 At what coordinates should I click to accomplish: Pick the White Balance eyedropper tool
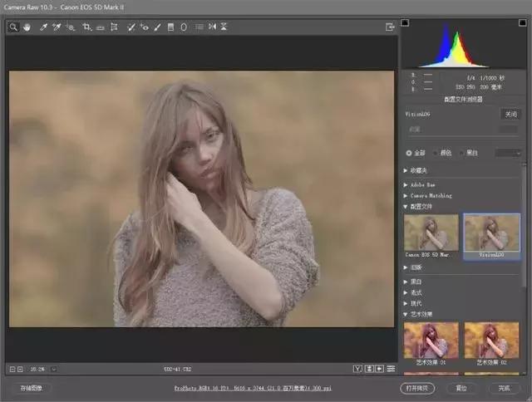click(x=42, y=27)
